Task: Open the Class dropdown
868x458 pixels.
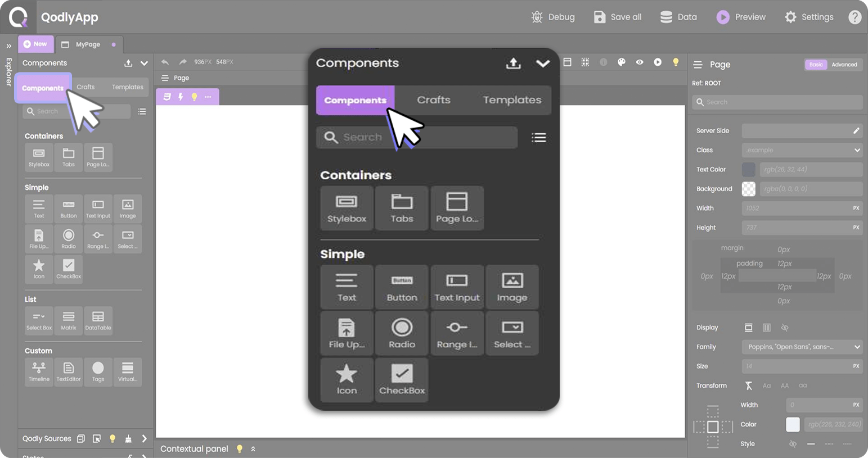Action: pos(802,150)
